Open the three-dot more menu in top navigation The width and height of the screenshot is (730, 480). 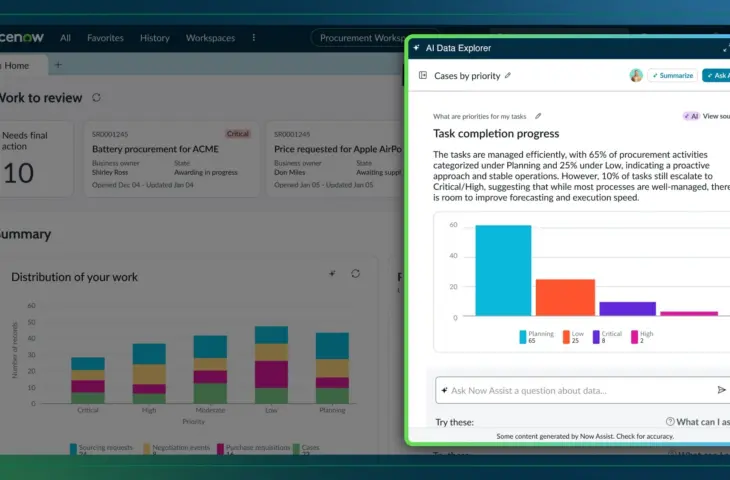click(x=253, y=38)
